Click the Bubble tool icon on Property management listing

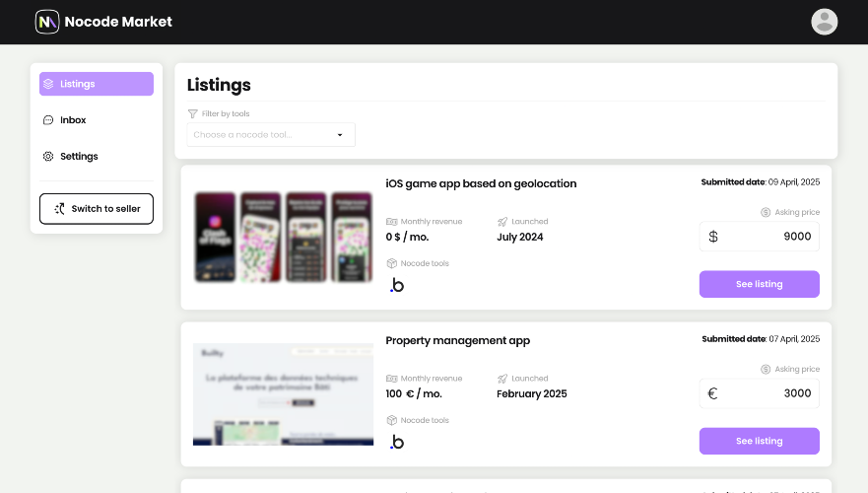[397, 442]
